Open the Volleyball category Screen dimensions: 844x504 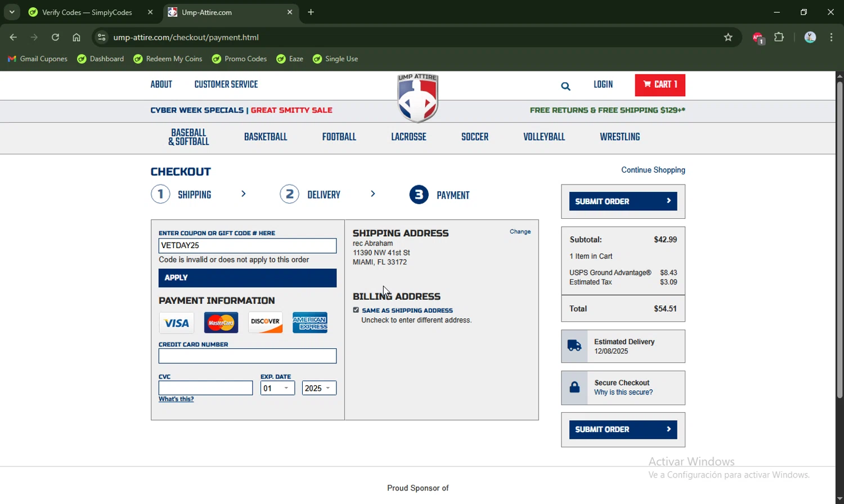click(544, 137)
